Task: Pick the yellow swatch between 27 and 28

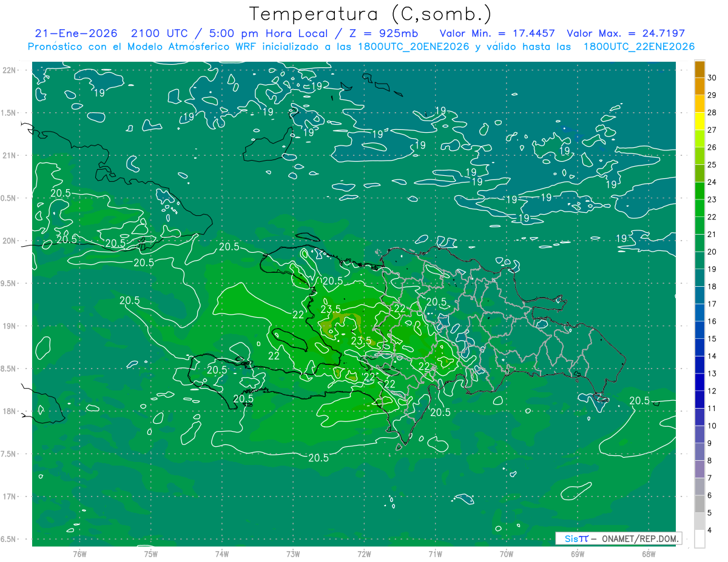Action: [699, 121]
